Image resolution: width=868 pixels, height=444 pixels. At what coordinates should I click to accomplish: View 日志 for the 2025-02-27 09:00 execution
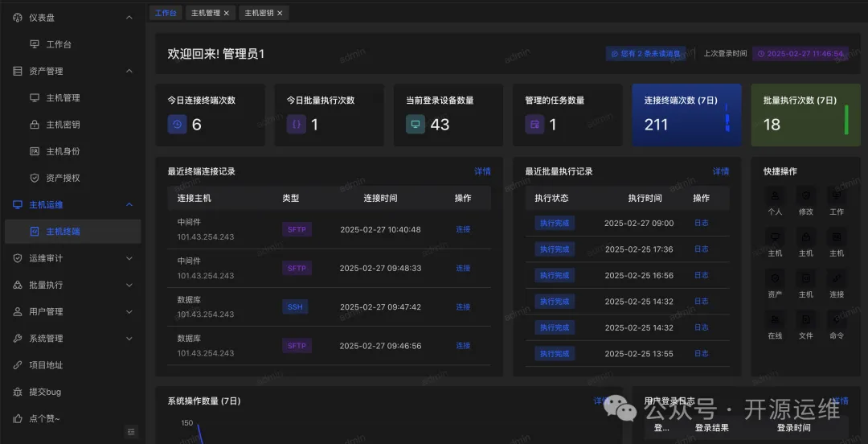point(701,223)
